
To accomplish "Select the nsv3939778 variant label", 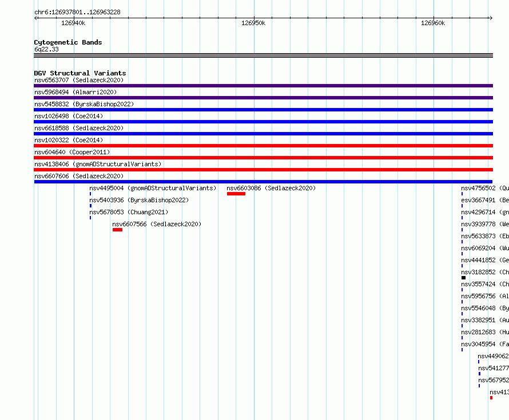I will point(485,224).
